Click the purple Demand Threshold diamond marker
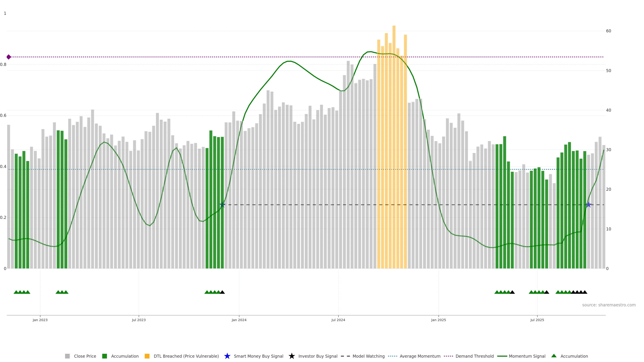 coord(9,57)
